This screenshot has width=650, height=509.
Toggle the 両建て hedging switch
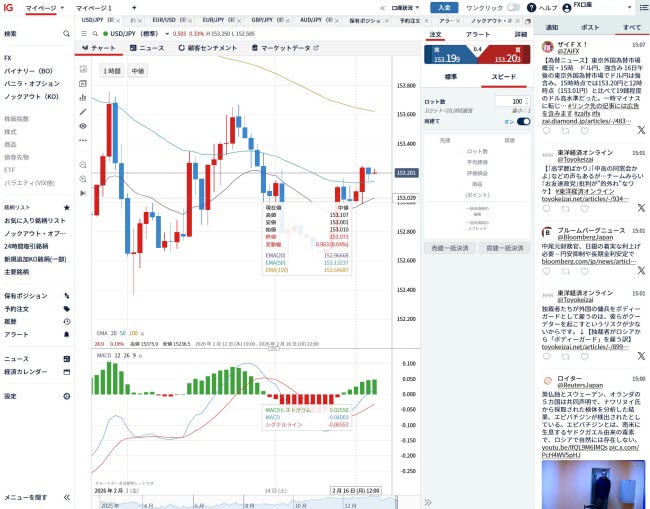[524, 121]
